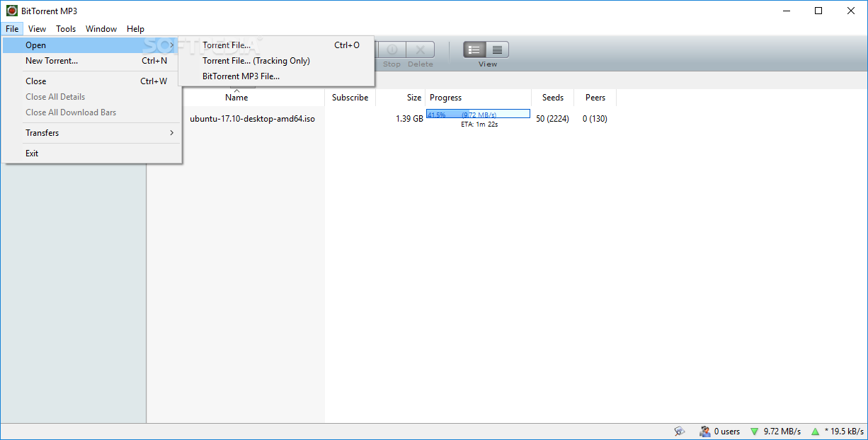Click the 9.72 MB/s download speed in status bar

coord(782,432)
